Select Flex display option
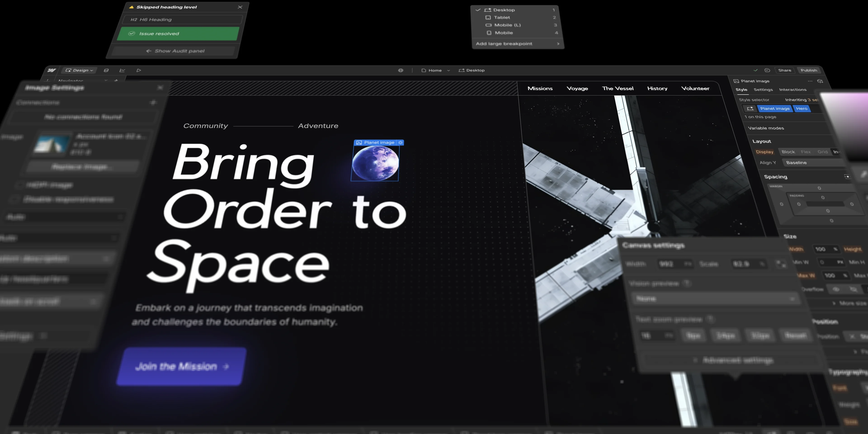This screenshot has width=868, height=434. (806, 152)
